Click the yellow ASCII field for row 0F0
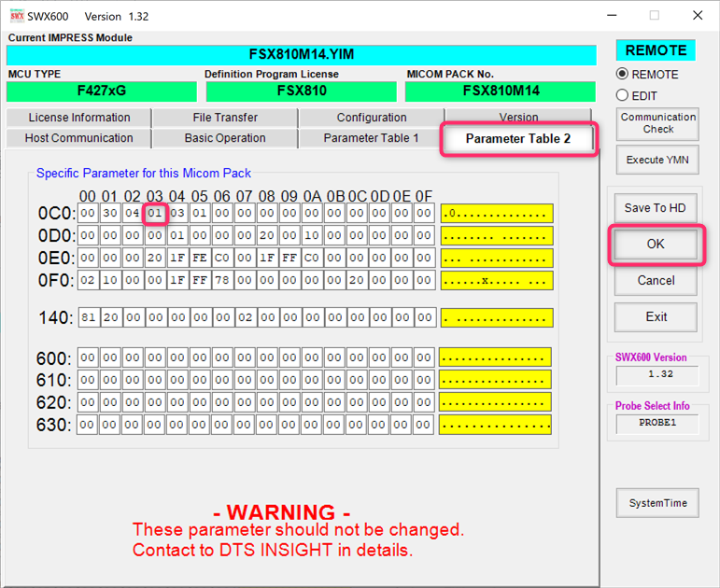 click(497, 280)
